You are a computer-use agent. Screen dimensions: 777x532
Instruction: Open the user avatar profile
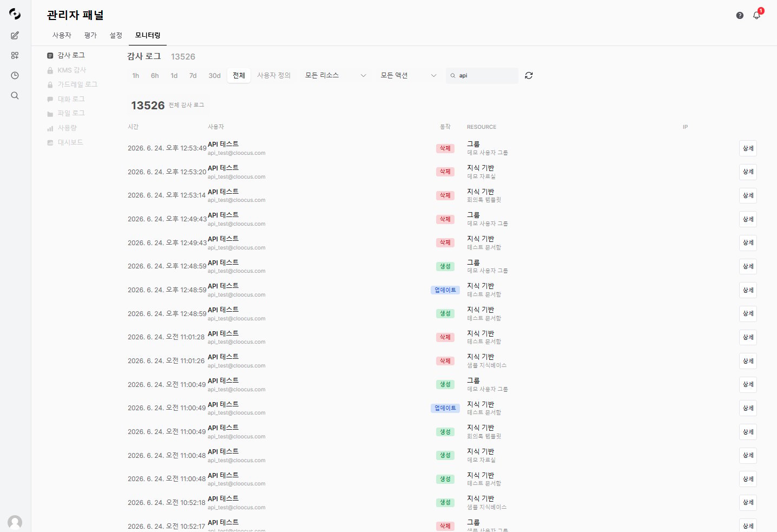click(15, 522)
